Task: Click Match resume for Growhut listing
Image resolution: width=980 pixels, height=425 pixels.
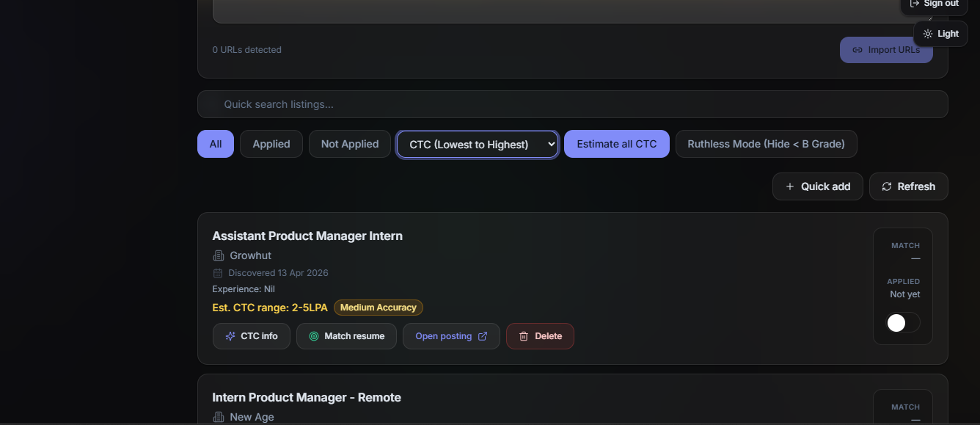Action: point(346,336)
